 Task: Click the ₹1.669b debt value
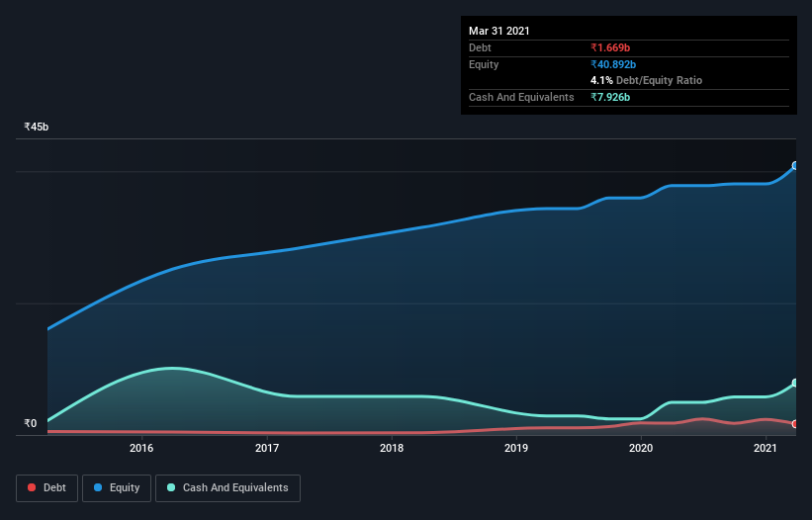pyautogui.click(x=610, y=47)
